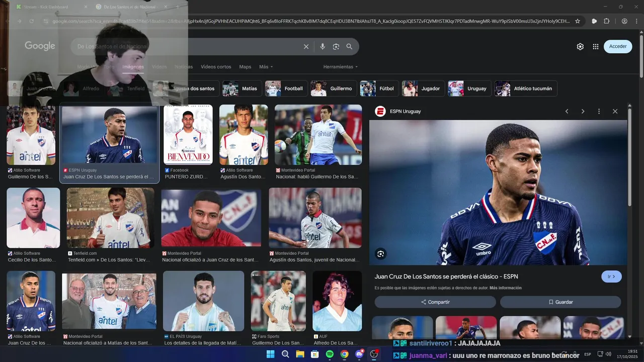This screenshot has height=362, width=644.
Task: Click the input language ESP indicator
Action: point(587,354)
